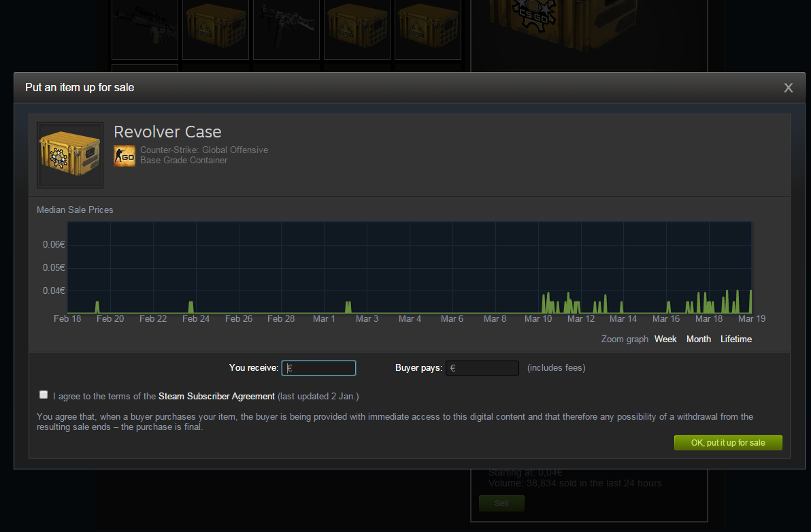Click the Mar 19 price spike on the graph

click(x=750, y=301)
